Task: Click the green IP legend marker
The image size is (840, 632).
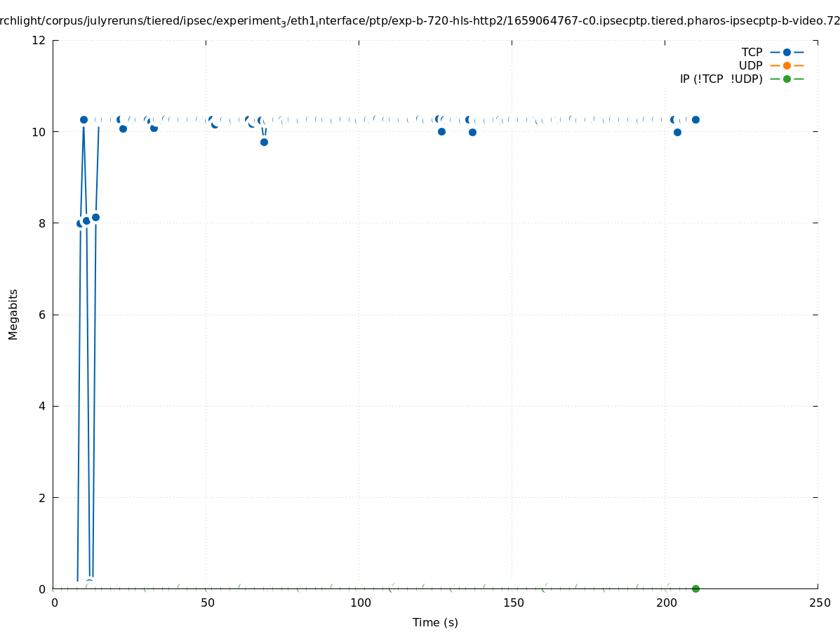Action: [787, 79]
